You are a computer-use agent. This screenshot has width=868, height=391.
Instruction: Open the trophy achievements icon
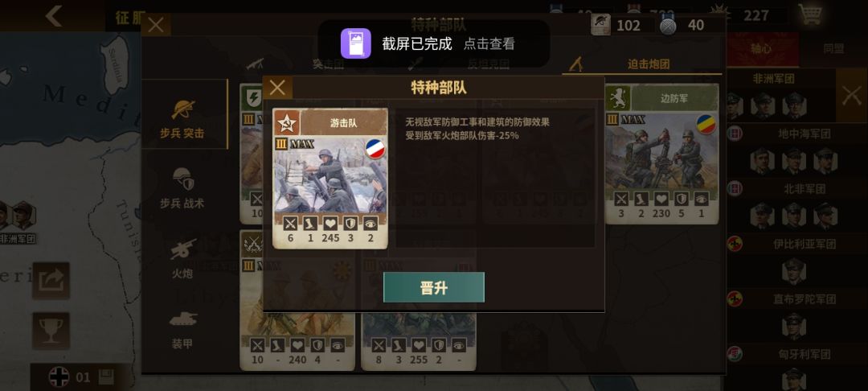pos(51,331)
